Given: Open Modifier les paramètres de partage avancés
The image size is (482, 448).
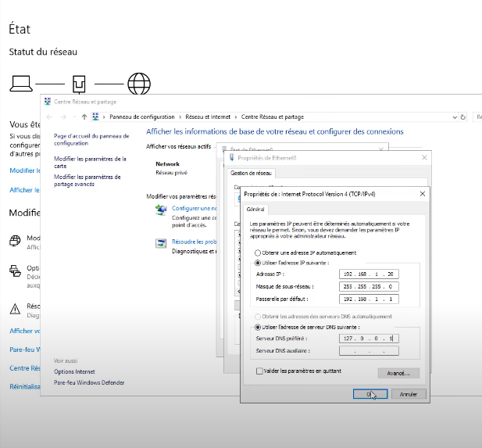Looking at the screenshot, I should tap(87, 181).
